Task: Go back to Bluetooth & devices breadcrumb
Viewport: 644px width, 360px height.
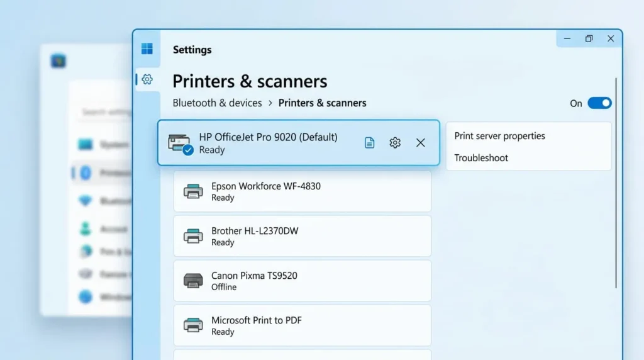Action: (x=217, y=103)
